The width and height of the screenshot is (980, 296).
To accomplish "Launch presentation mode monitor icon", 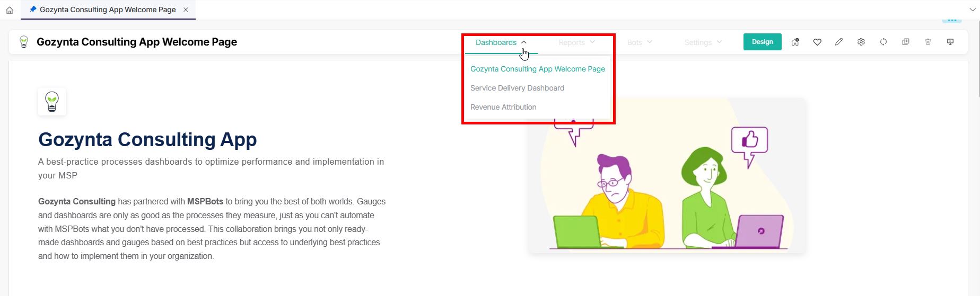I will click(x=950, y=42).
